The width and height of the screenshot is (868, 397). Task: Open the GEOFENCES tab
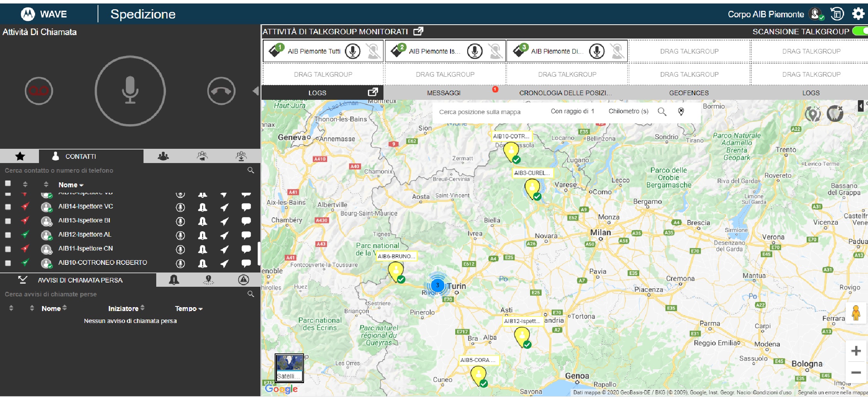coord(689,93)
